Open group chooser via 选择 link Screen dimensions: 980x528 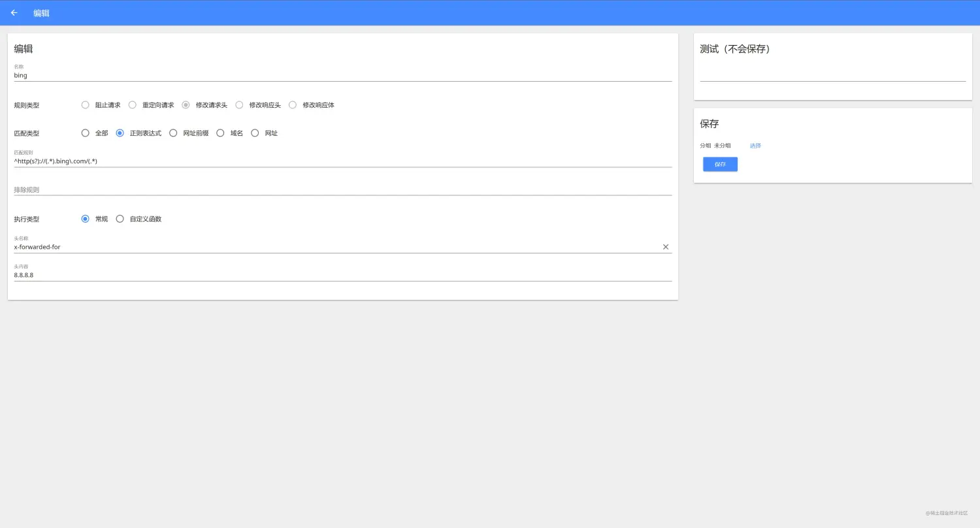tap(755, 146)
